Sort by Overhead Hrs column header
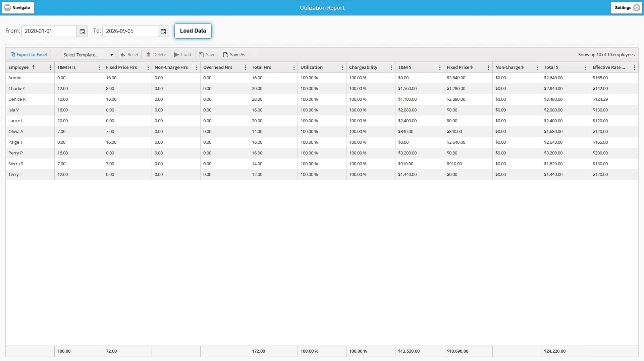 218,67
